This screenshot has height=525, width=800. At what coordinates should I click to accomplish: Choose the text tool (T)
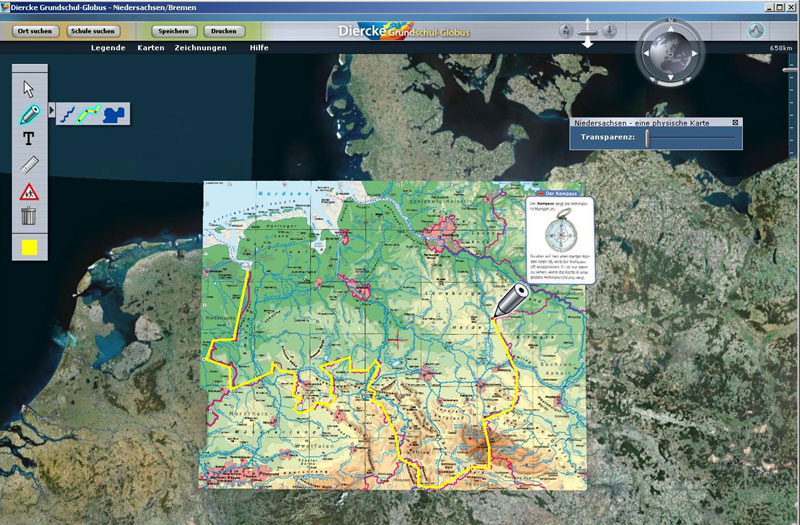(x=29, y=138)
